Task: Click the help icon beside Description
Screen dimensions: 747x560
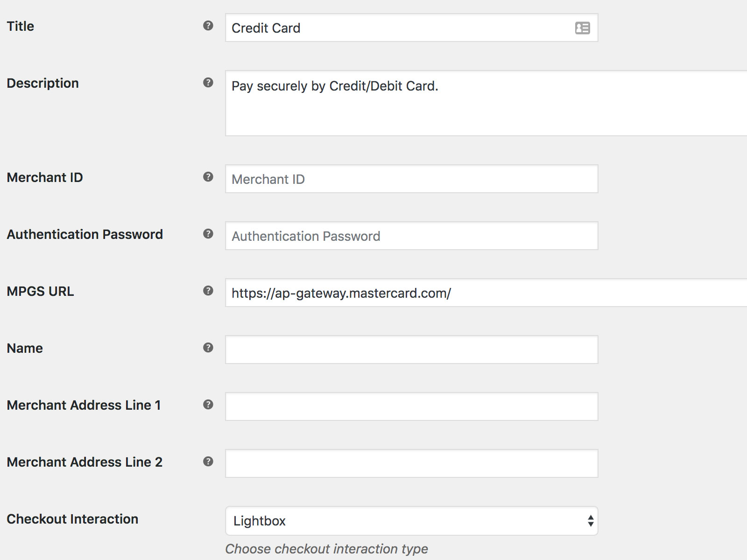Action: [208, 83]
